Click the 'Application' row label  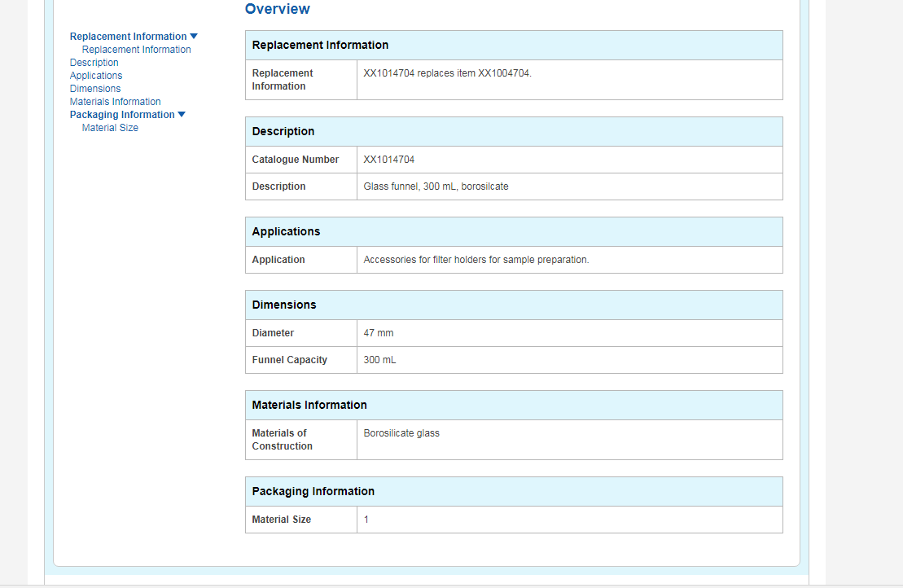pos(278,260)
